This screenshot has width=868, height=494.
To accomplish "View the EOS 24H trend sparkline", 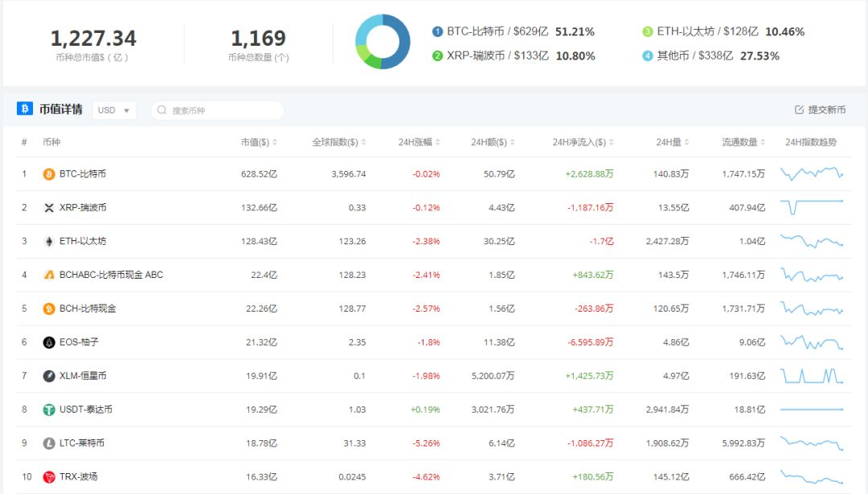I will click(x=812, y=342).
